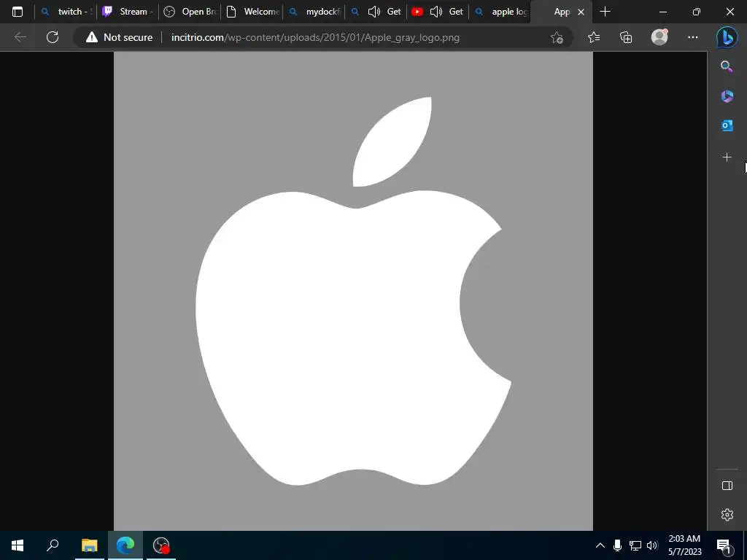Switch to the apple logo search tab
The image size is (747, 560).
pyautogui.click(x=500, y=12)
